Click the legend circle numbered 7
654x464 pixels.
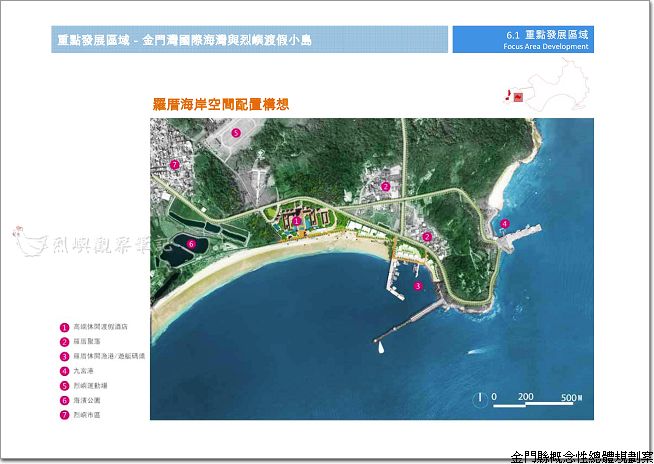[64, 415]
